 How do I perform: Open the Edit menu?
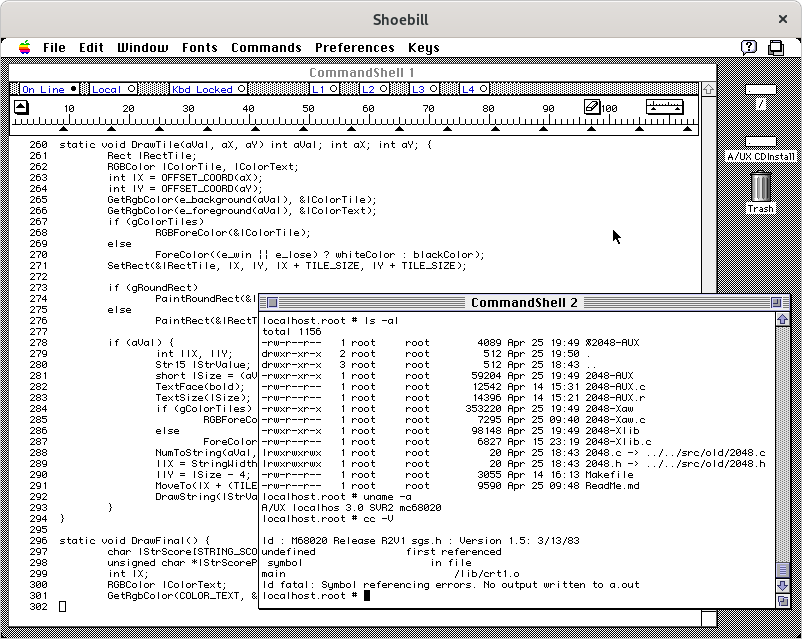tap(91, 48)
